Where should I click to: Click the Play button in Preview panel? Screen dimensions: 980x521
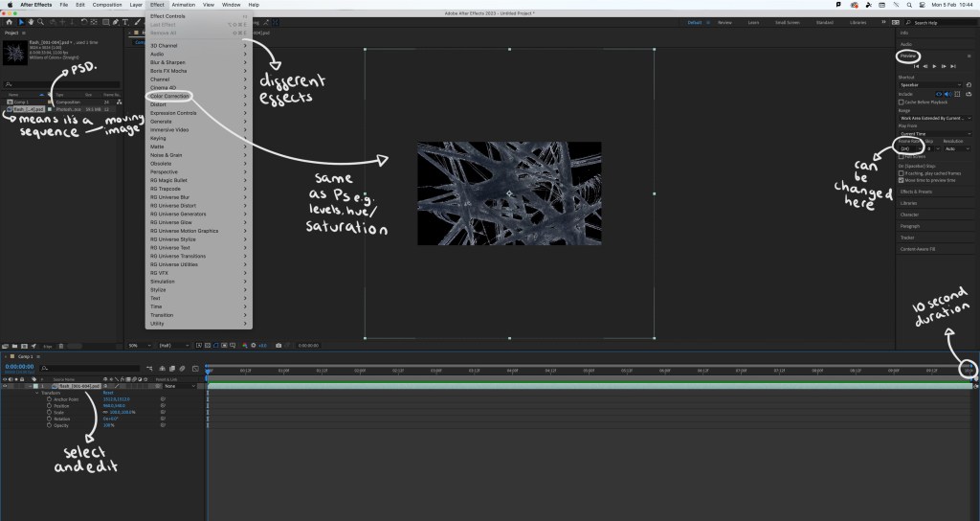(934, 66)
